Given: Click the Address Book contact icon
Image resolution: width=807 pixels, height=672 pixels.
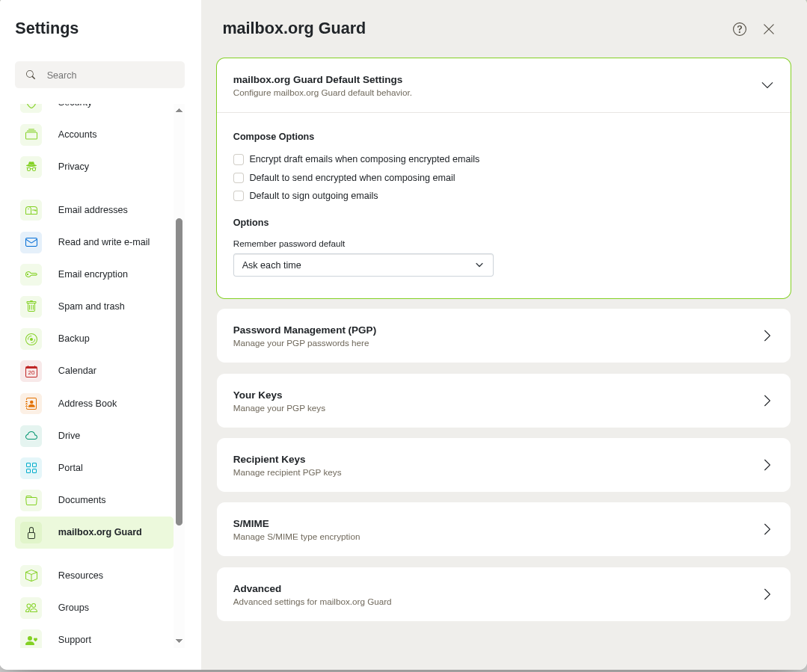Looking at the screenshot, I should click(31, 404).
